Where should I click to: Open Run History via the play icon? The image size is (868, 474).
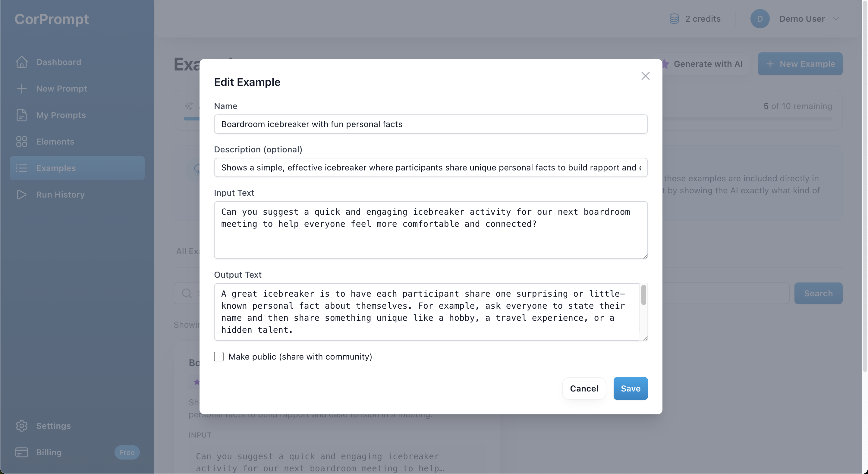pos(22,195)
